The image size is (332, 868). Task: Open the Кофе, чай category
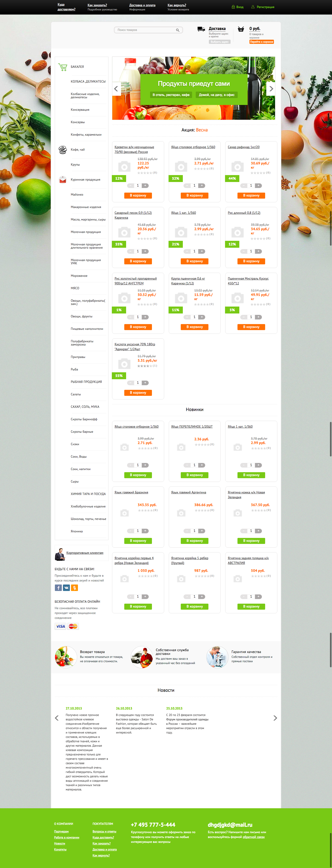(x=78, y=150)
